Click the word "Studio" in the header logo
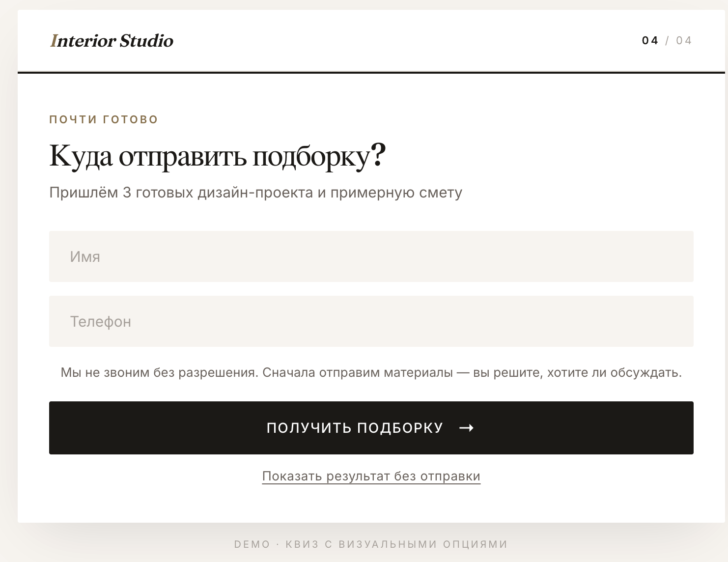Viewport: 728px width, 562px height. [148, 41]
